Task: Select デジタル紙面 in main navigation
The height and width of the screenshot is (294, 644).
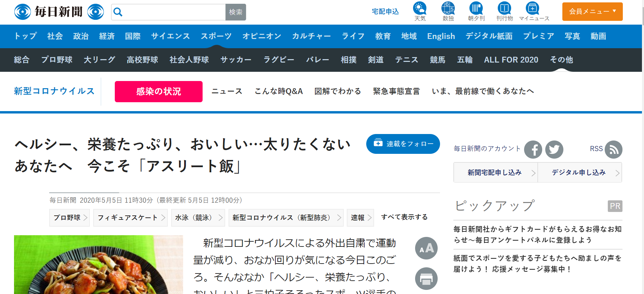Action: coord(489,36)
